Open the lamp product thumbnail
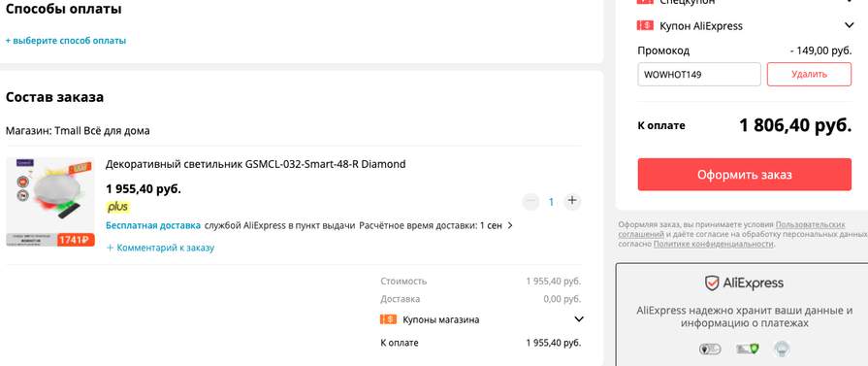Screen dimensions: 868x366 point(50,202)
